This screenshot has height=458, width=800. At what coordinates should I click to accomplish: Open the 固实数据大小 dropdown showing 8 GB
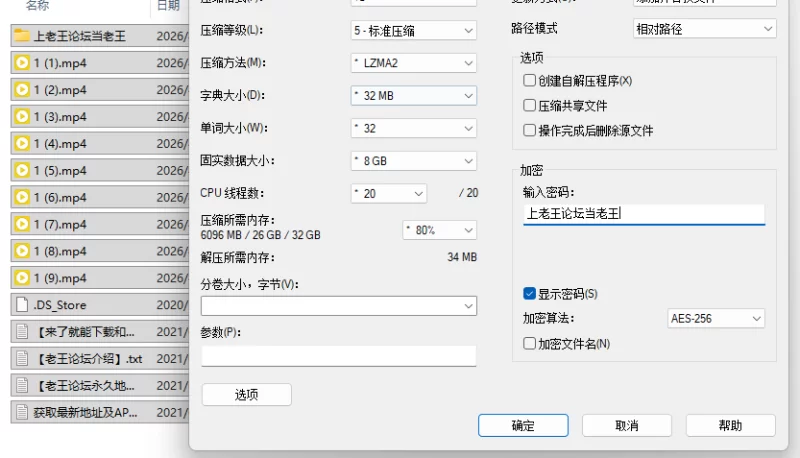pos(414,161)
